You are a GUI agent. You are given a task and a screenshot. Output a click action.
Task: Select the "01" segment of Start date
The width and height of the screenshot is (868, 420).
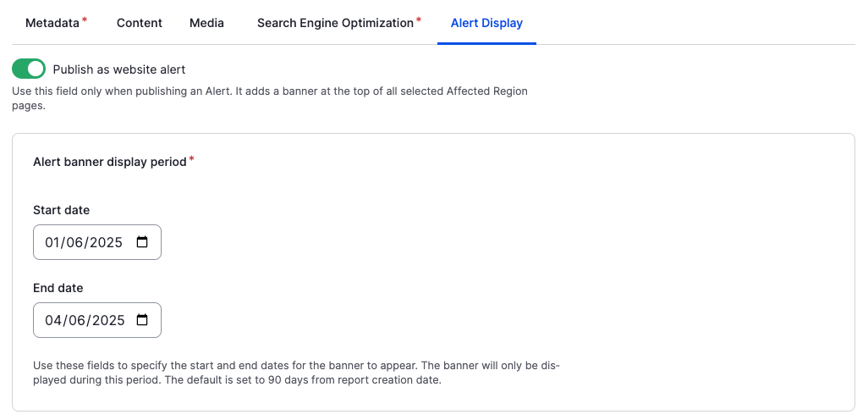click(x=52, y=242)
